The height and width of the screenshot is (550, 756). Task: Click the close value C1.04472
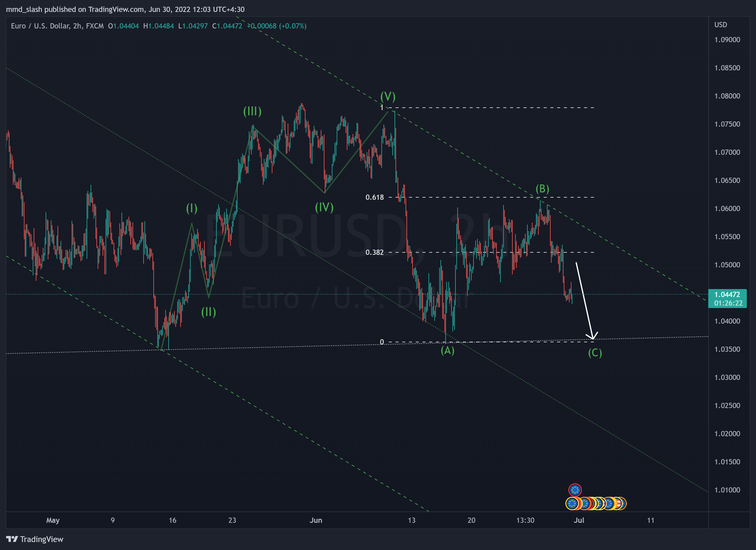click(227, 26)
